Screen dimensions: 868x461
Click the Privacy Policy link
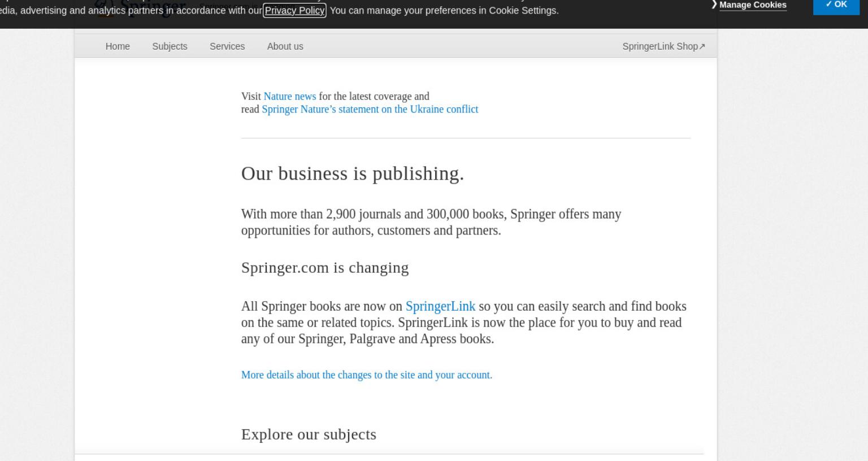pos(294,10)
